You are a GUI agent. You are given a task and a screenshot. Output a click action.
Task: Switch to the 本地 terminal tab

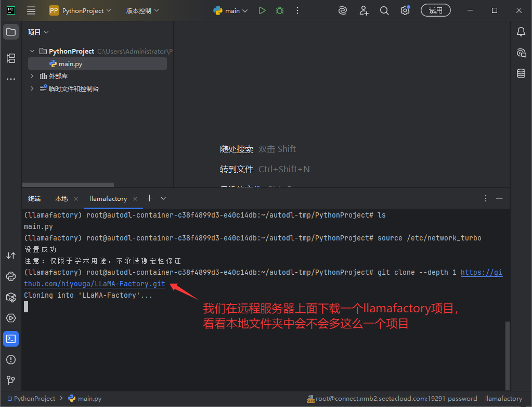pos(61,199)
